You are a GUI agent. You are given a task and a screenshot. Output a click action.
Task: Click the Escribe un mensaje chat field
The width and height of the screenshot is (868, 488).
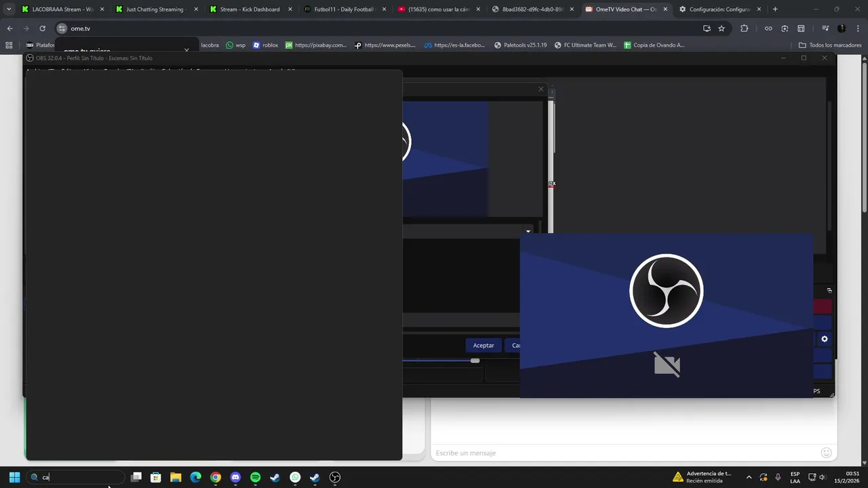tap(624, 453)
